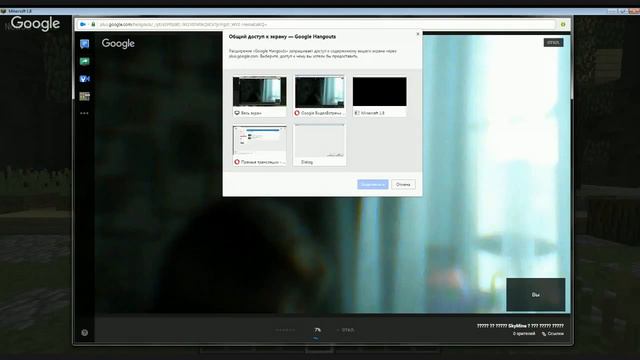Screen dimensions: 640x360
Task: Select the 'Весь экран' thumbnail
Action: point(260,96)
